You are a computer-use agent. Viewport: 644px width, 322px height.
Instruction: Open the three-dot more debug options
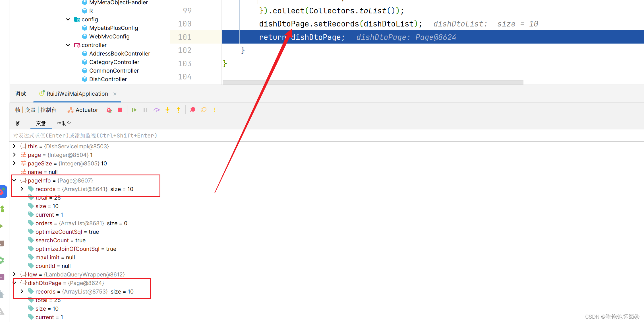pos(215,110)
